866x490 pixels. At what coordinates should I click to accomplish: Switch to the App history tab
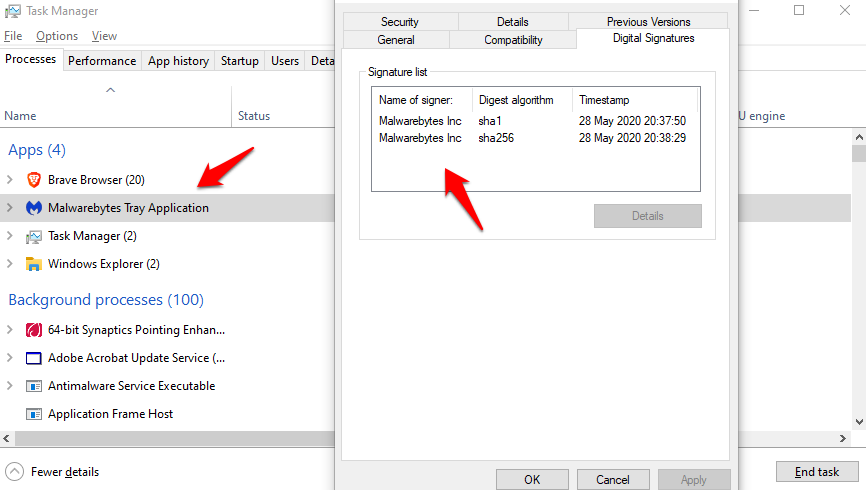(x=178, y=61)
